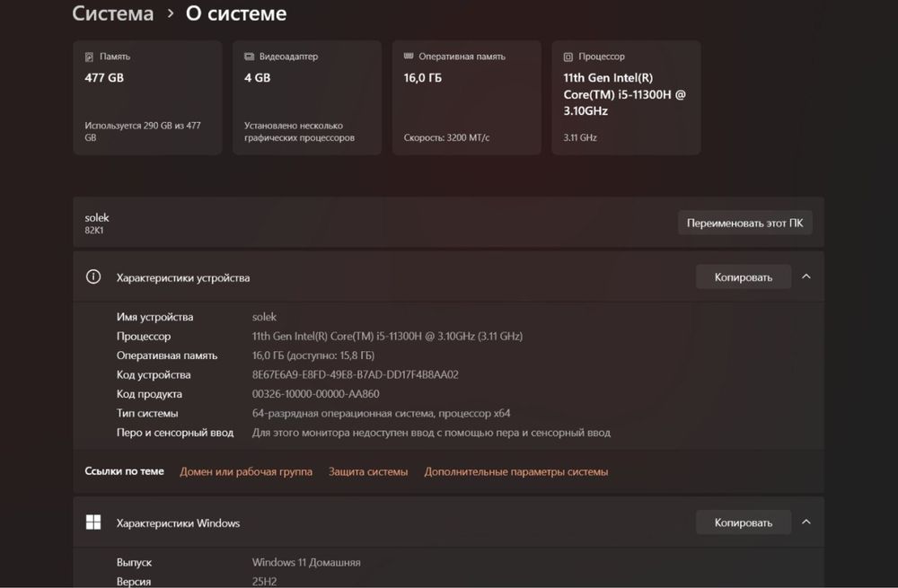The width and height of the screenshot is (898, 588).
Task: Click Установлено несколько графических процессоров text
Action: [x=300, y=131]
